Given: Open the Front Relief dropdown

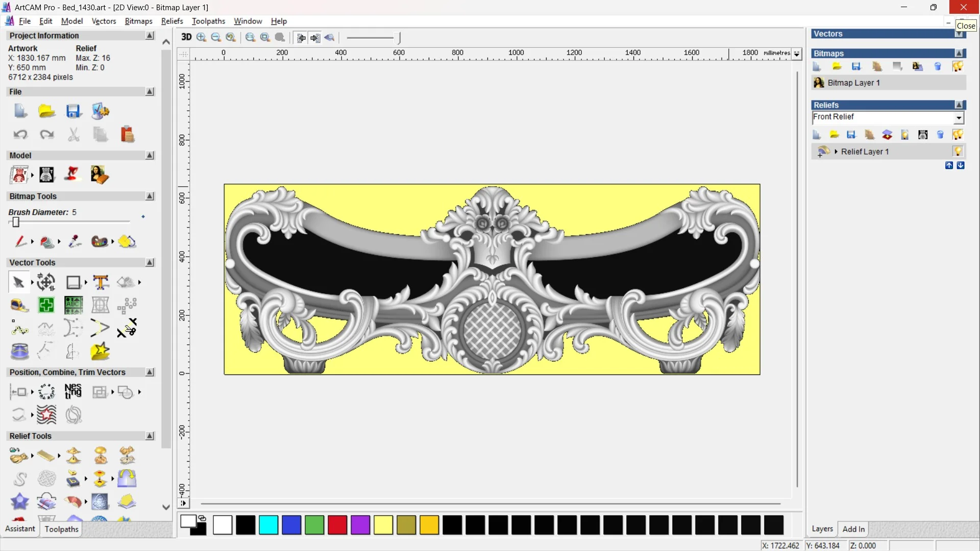Looking at the screenshot, I should pyautogui.click(x=959, y=118).
